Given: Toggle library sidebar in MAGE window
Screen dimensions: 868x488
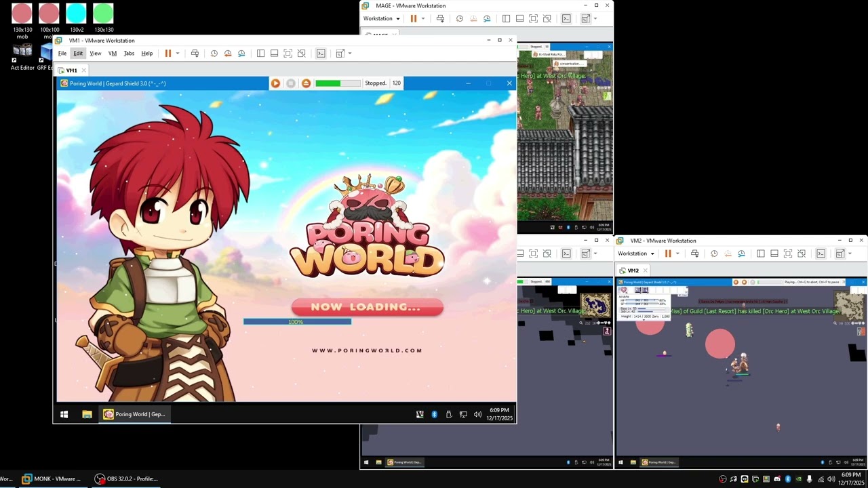Looking at the screenshot, I should pyautogui.click(x=506, y=19).
